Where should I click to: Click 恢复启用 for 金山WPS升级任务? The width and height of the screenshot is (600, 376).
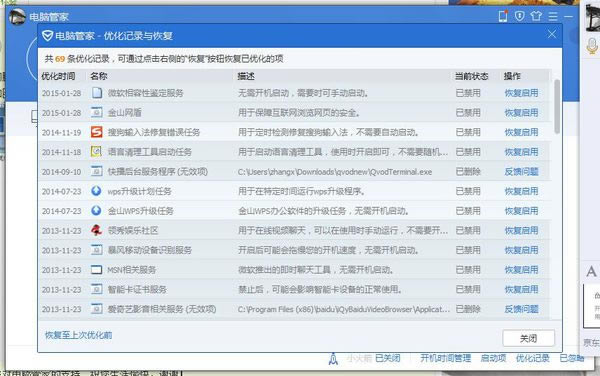pos(521,211)
